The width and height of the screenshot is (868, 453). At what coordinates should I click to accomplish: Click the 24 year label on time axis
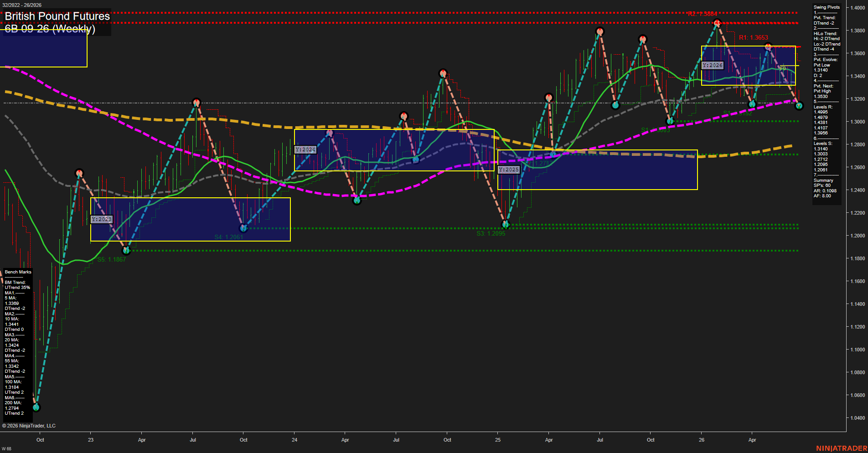pyautogui.click(x=294, y=440)
